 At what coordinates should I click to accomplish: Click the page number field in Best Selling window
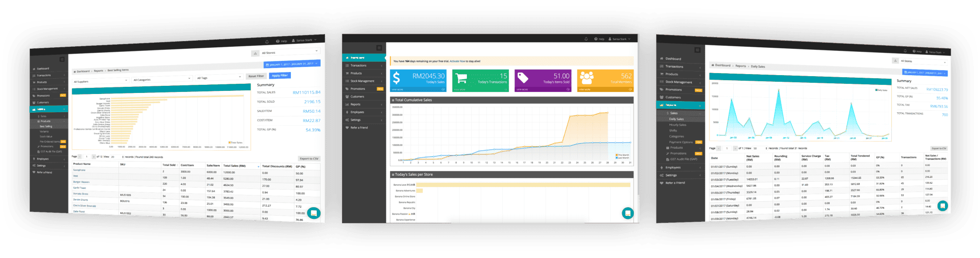click(x=87, y=156)
